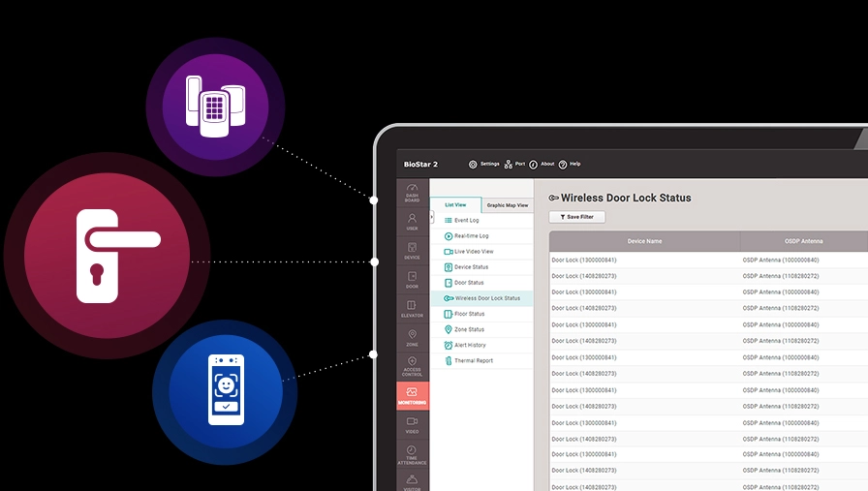Open the Video sidebar section

pos(412,424)
